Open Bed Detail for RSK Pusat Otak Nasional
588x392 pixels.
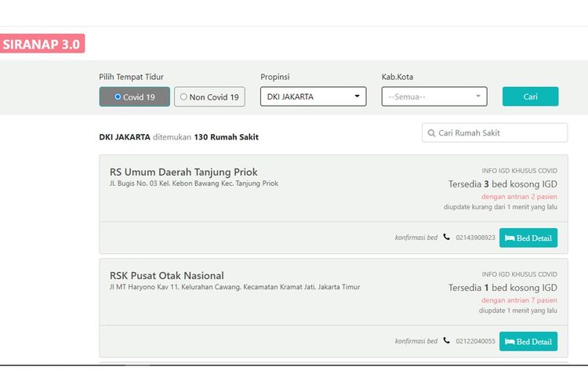(x=528, y=341)
